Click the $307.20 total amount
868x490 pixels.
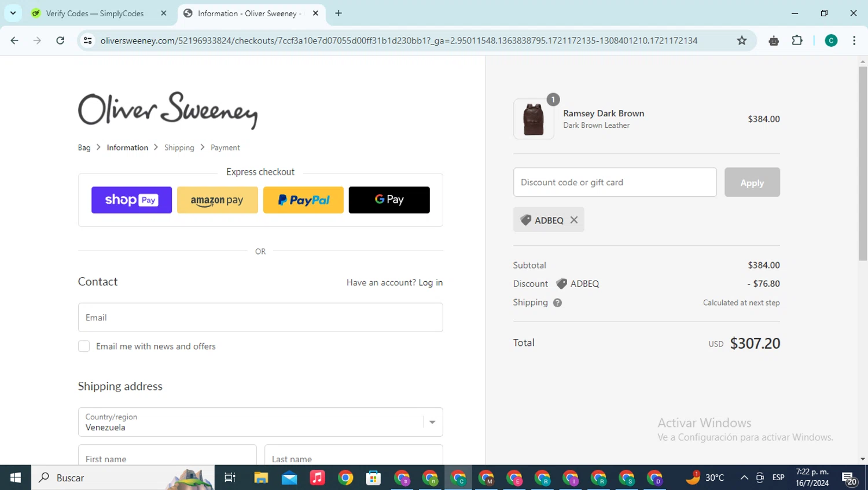[755, 343]
